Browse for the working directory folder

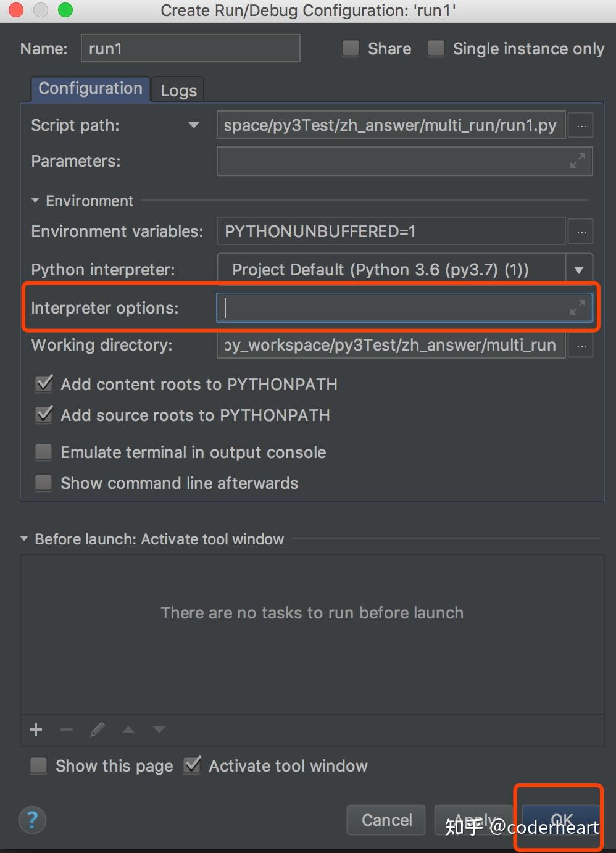tap(581, 346)
